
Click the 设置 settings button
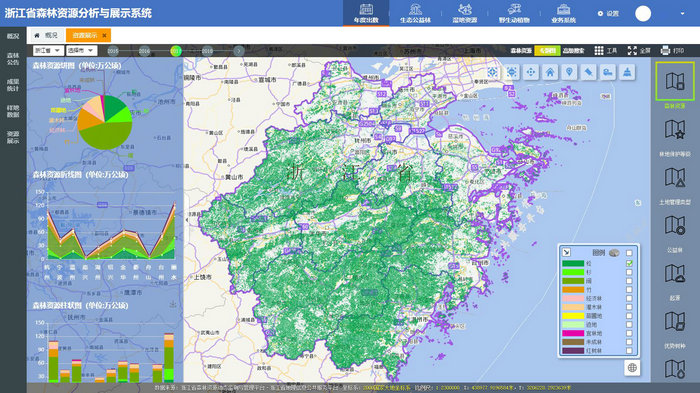pyautogui.click(x=608, y=13)
